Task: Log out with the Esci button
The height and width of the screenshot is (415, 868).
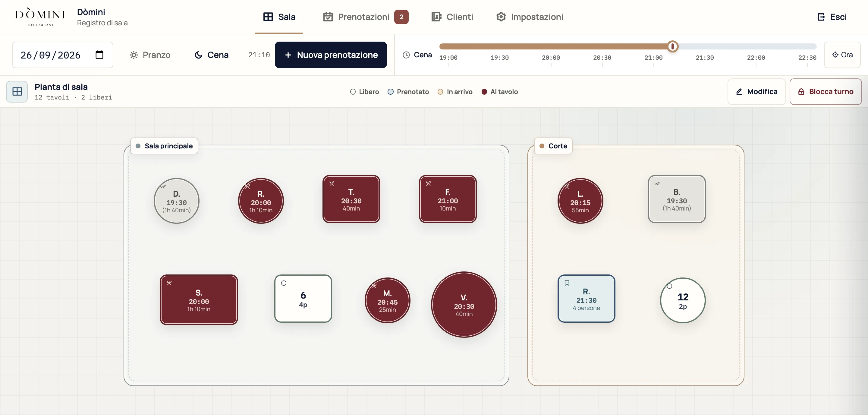Action: coord(832,17)
